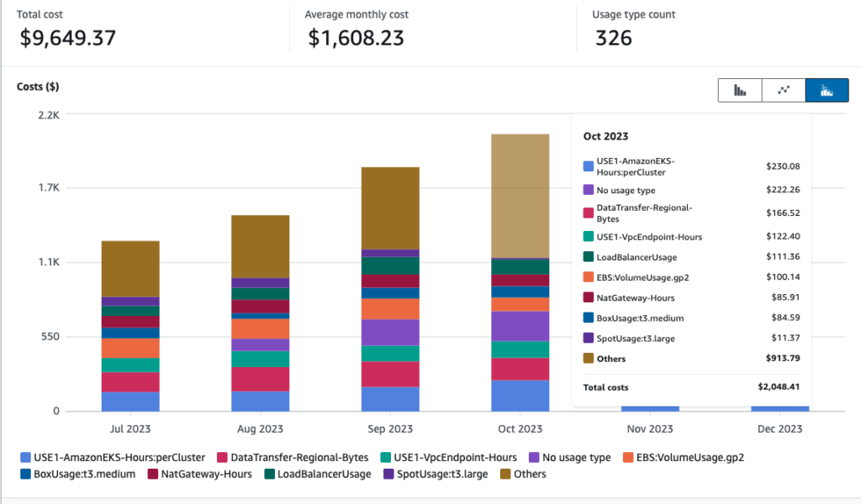Switch to the line chart view
The image size is (861, 504).
click(784, 91)
